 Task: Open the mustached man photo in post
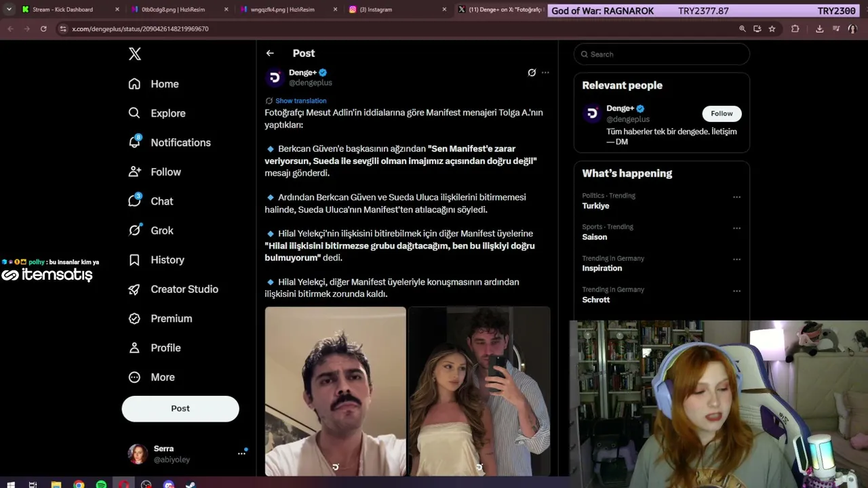click(336, 391)
